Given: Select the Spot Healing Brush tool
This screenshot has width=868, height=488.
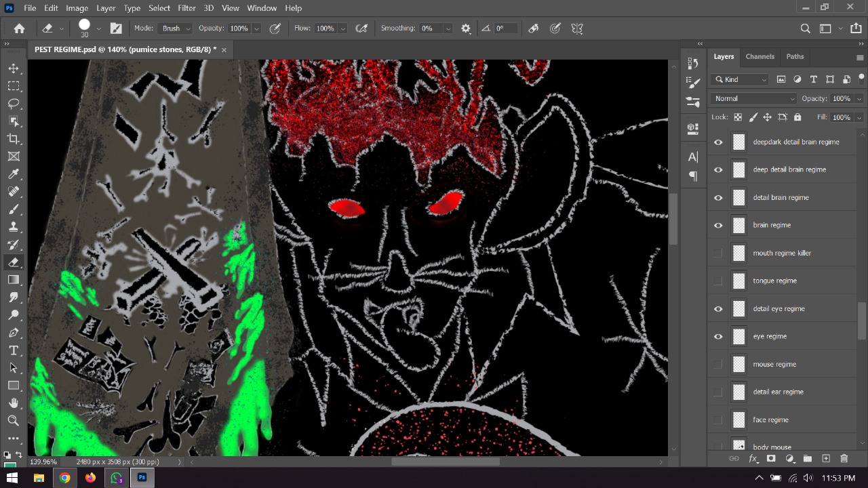Looking at the screenshot, I should (14, 192).
